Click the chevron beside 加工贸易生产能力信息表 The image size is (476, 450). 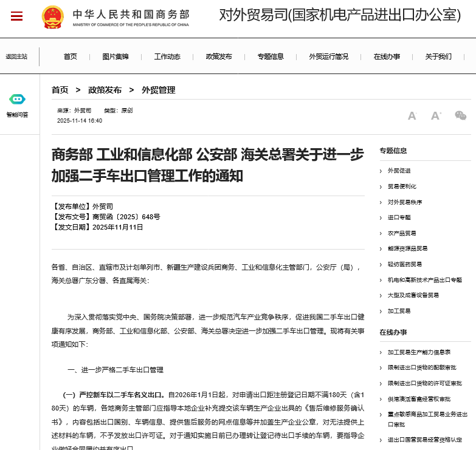[381, 353]
